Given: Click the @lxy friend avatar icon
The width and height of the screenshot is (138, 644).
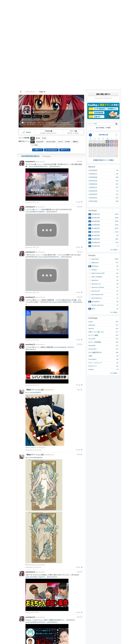Looking at the screenshot, I should pyautogui.click(x=90, y=309).
